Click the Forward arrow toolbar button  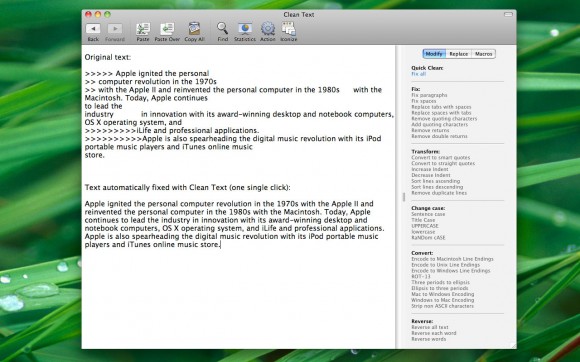tap(115, 28)
